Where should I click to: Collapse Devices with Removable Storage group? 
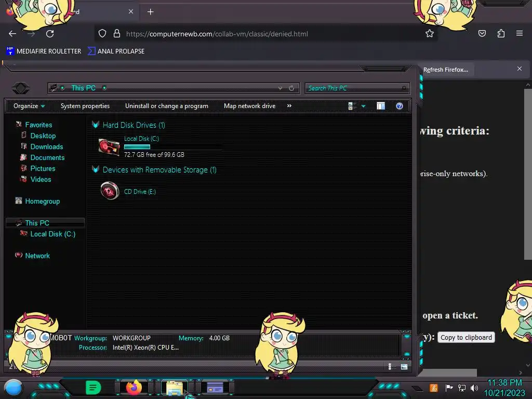coord(96,169)
